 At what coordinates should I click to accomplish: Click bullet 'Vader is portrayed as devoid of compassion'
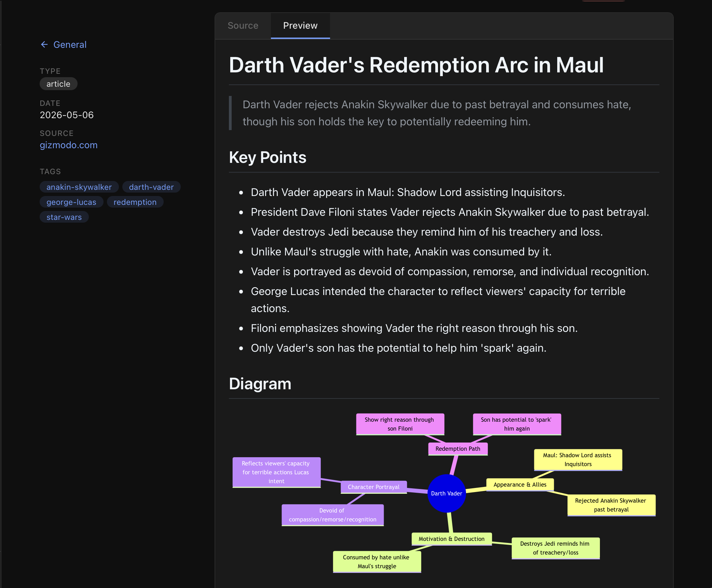click(x=450, y=271)
